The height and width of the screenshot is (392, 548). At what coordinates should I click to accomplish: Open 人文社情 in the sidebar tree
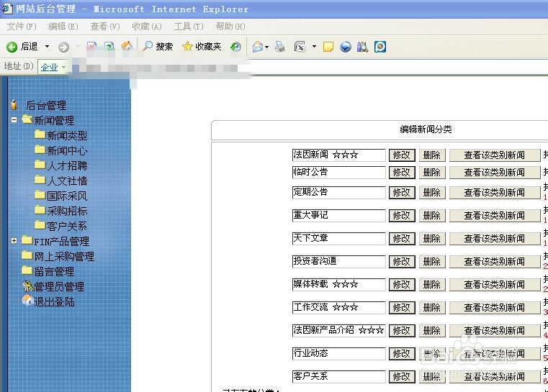(x=67, y=181)
